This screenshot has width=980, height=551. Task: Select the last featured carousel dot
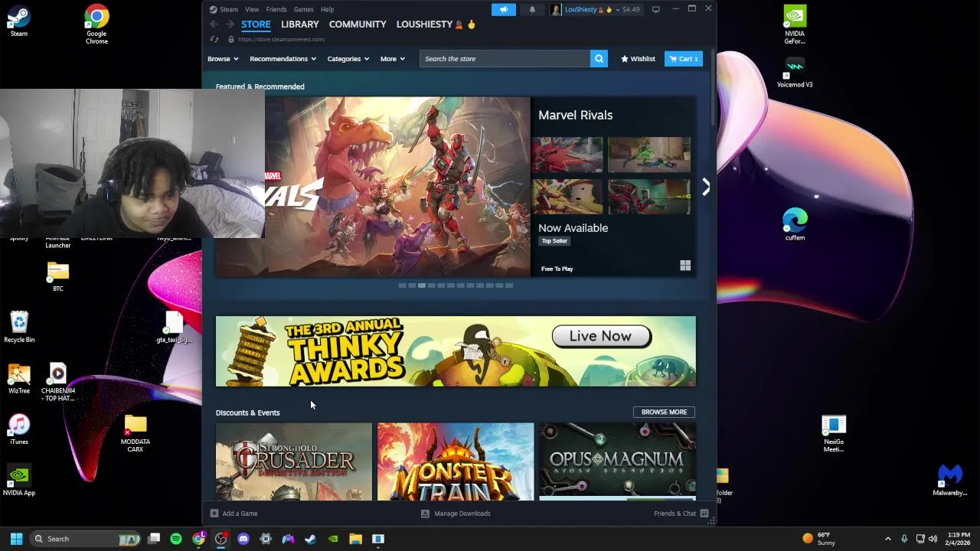pos(509,285)
